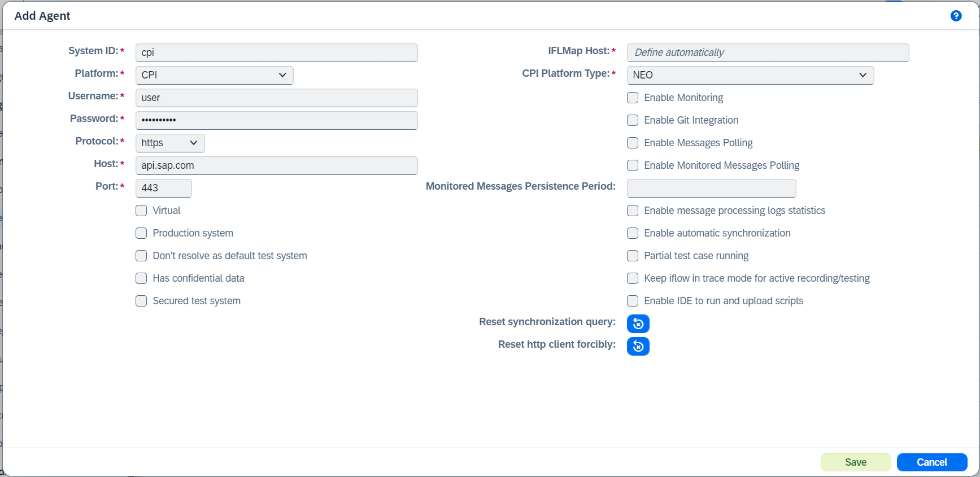The height and width of the screenshot is (477, 980).
Task: Enable message processing logs statistics
Action: click(x=633, y=211)
